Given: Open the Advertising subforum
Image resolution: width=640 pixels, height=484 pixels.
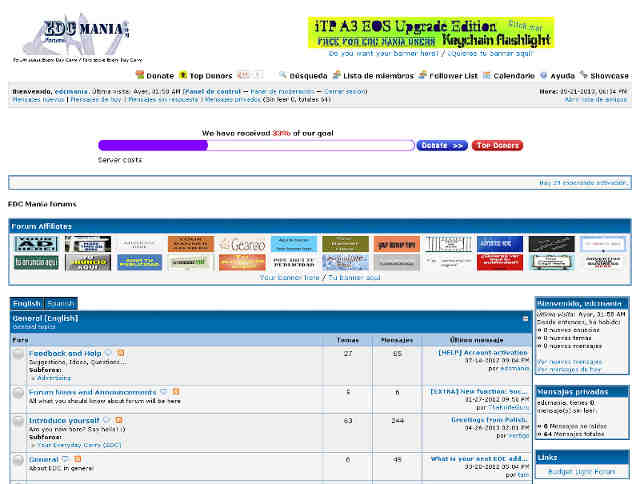Looking at the screenshot, I should pos(54,378).
